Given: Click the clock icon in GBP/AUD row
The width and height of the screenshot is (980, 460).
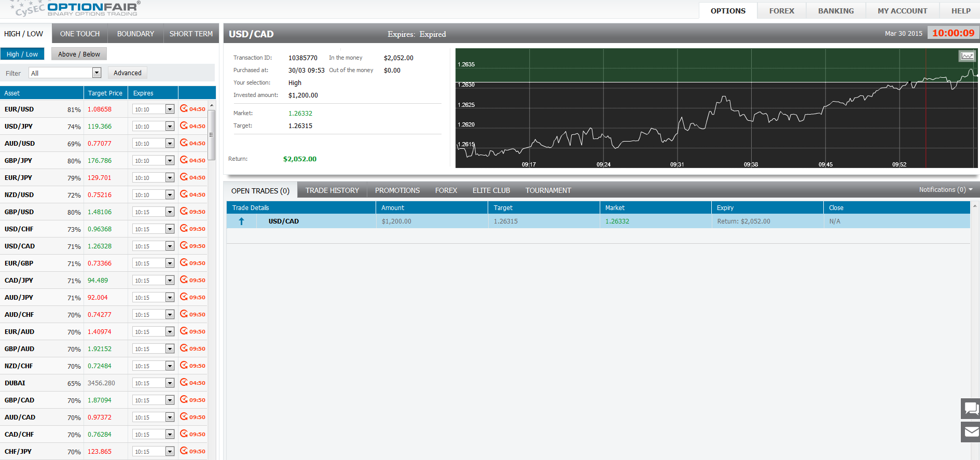Looking at the screenshot, I should click(184, 348).
